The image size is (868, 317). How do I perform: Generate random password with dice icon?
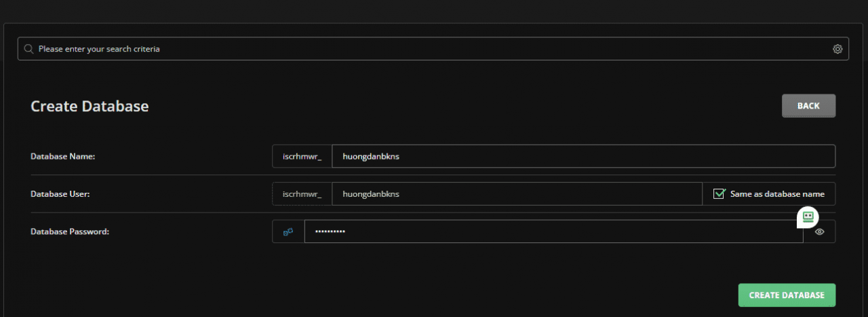tap(288, 231)
